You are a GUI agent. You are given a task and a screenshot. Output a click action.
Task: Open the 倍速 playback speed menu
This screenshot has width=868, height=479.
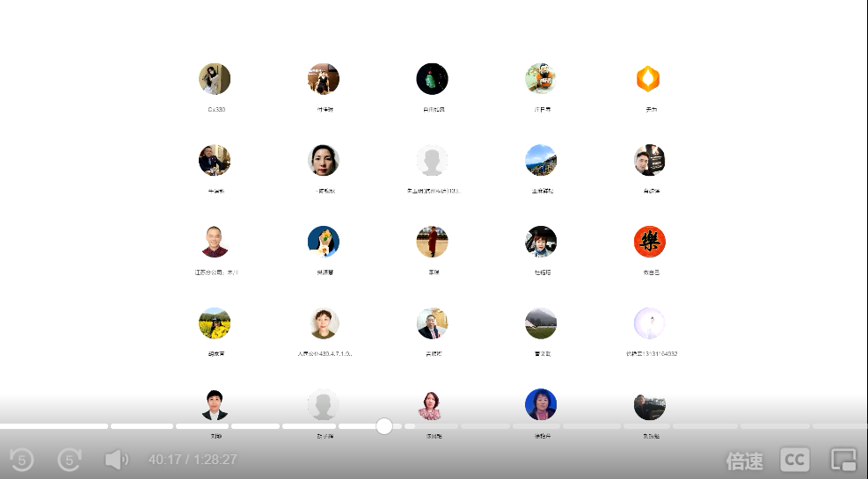coord(744,460)
